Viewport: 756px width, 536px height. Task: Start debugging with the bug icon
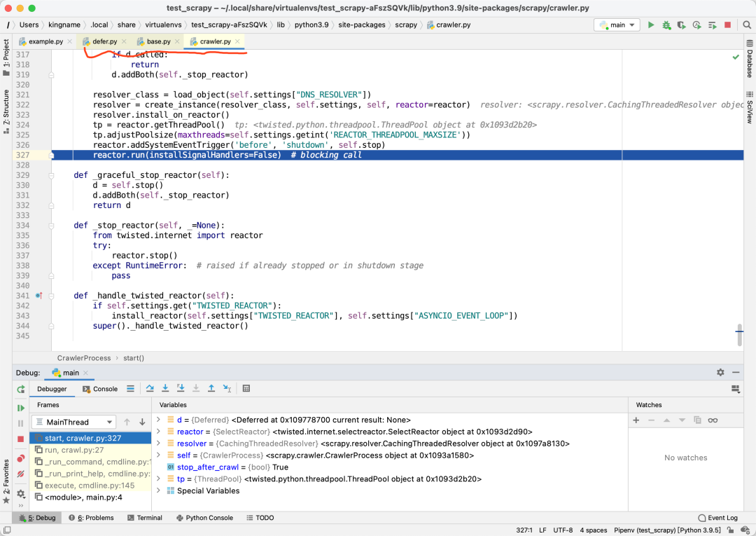tap(666, 25)
